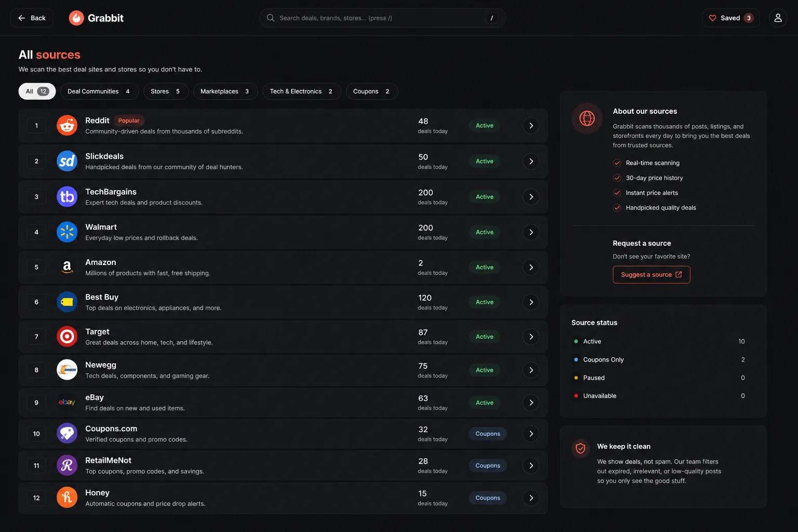This screenshot has width=798, height=532.
Task: Open RetailMeNot row chevron arrow
Action: click(x=531, y=465)
